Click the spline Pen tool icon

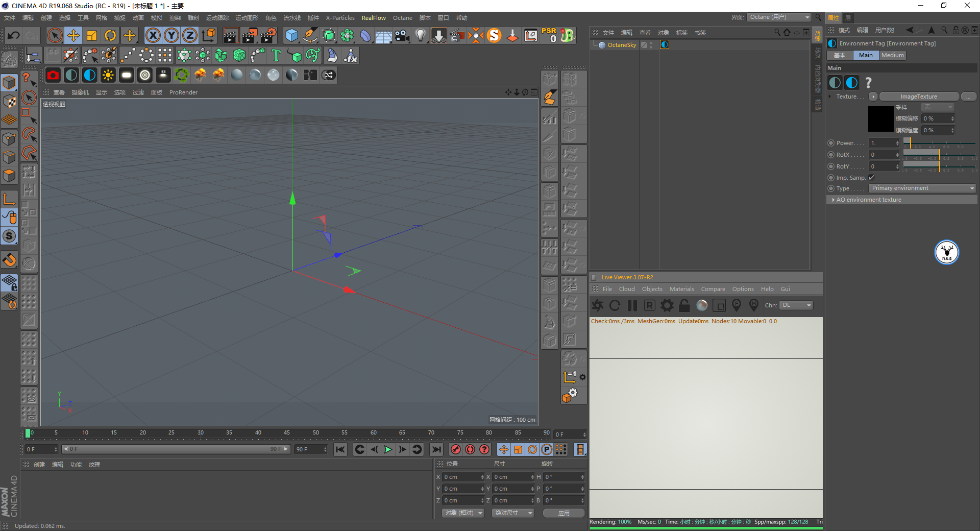[310, 35]
